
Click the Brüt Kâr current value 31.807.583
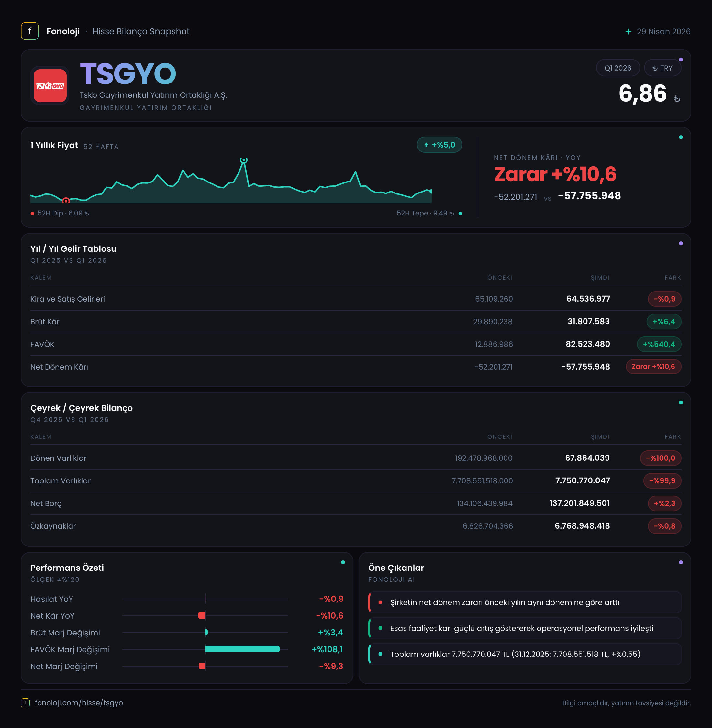tap(589, 322)
